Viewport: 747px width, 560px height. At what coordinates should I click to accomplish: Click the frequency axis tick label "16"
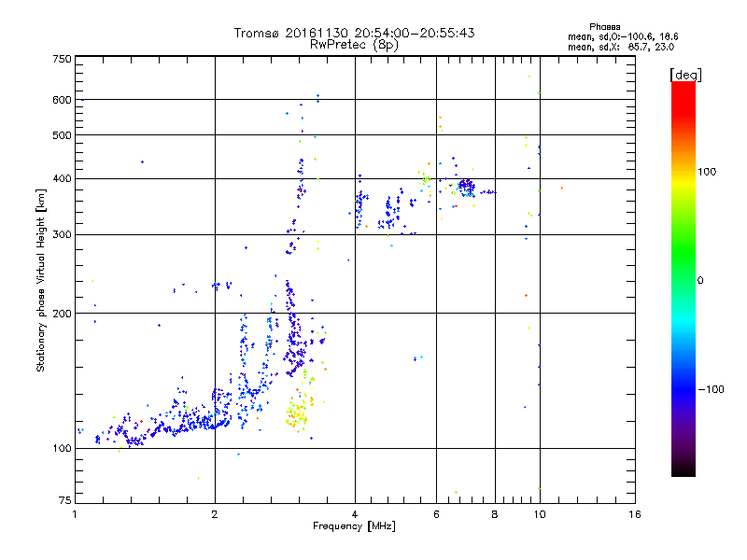[635, 514]
